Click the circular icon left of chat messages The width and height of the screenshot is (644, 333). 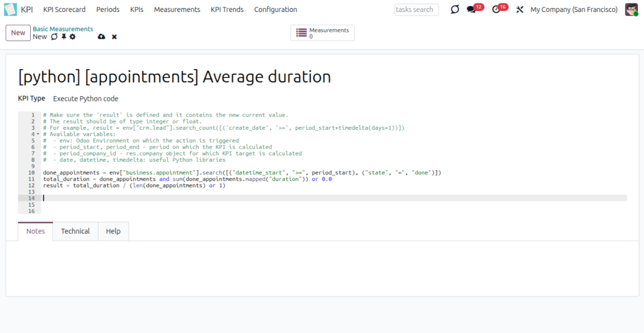coord(454,10)
